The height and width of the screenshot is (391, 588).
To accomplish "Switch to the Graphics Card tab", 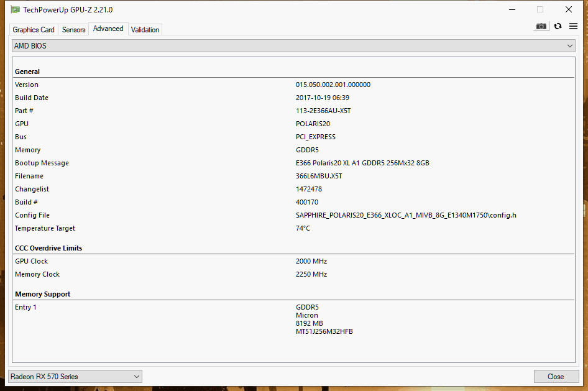I will [x=34, y=30].
